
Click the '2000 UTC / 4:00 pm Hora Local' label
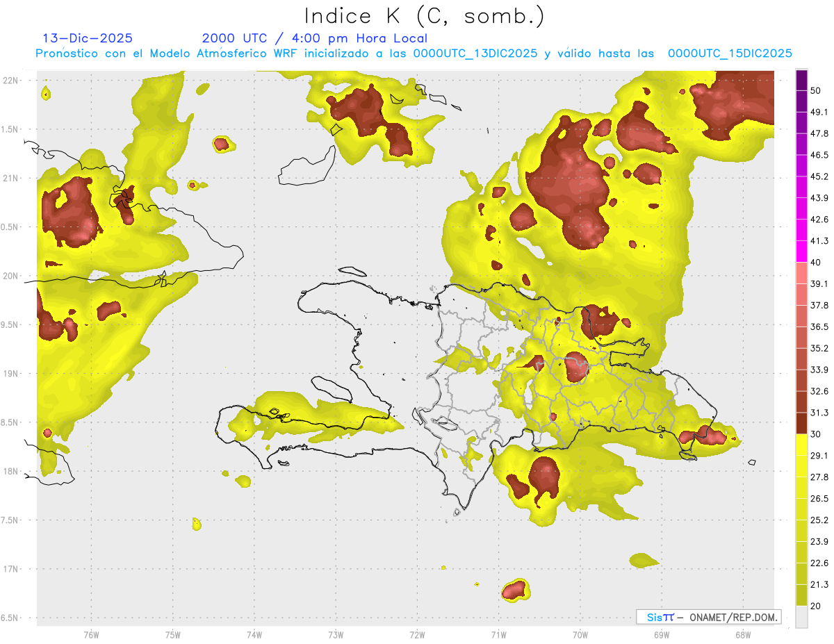click(x=315, y=38)
